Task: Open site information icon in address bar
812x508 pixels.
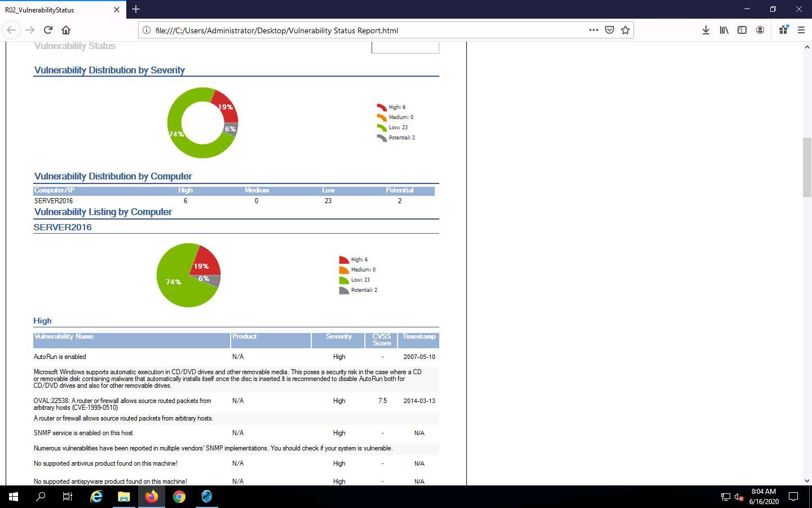Action: point(146,30)
